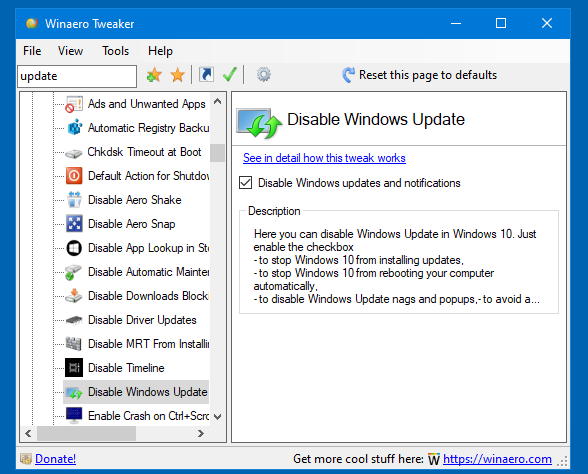Click the window resize grip in status bar

[562, 461]
